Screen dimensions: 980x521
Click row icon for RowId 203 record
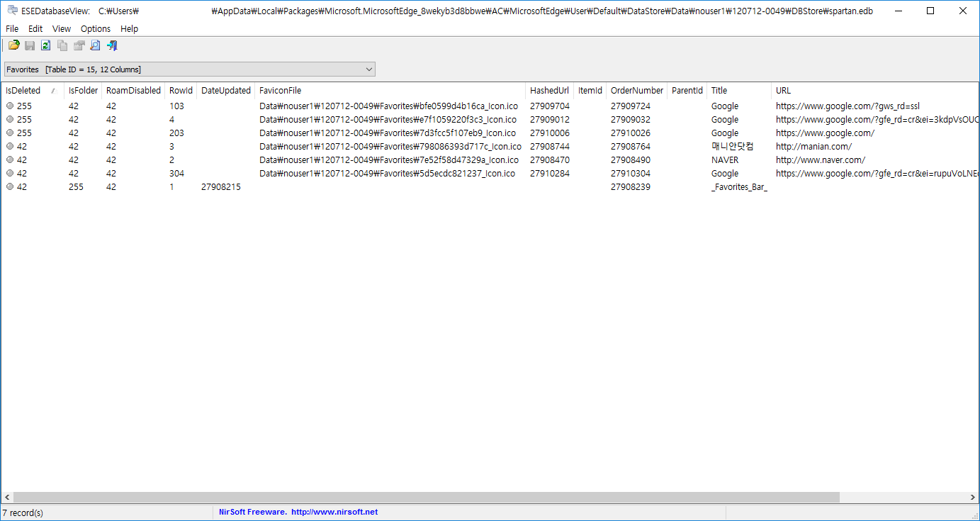(10, 133)
